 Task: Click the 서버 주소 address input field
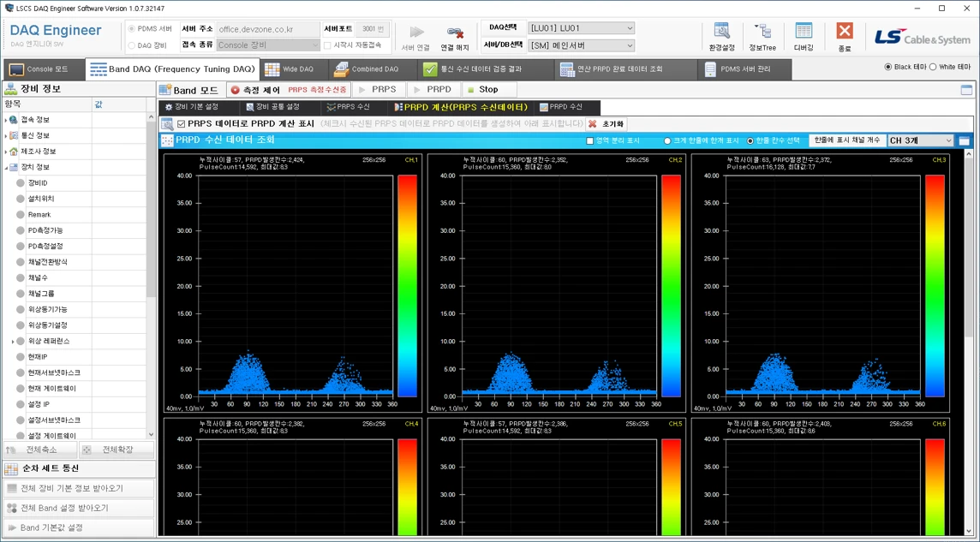tap(268, 29)
